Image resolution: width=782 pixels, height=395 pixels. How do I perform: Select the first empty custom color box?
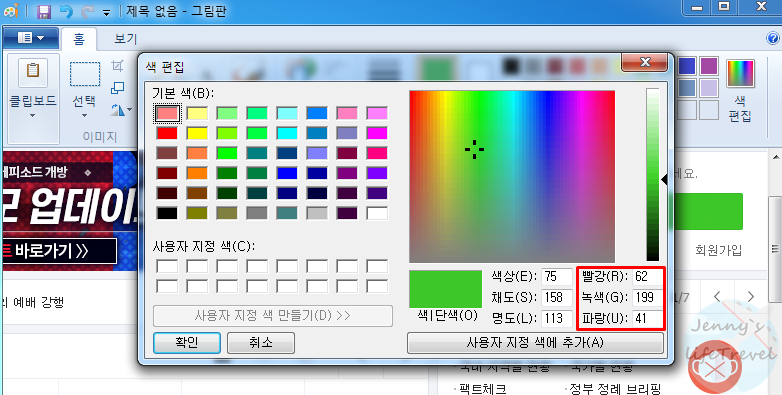(167, 266)
